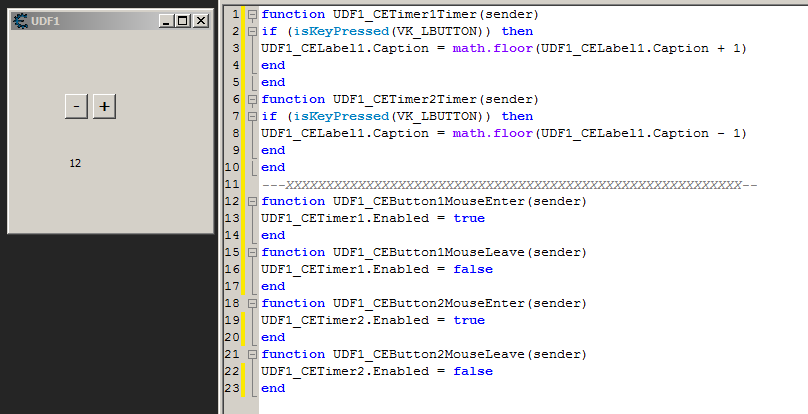
Task: Click the false keyword on line 22
Action: tap(473, 372)
